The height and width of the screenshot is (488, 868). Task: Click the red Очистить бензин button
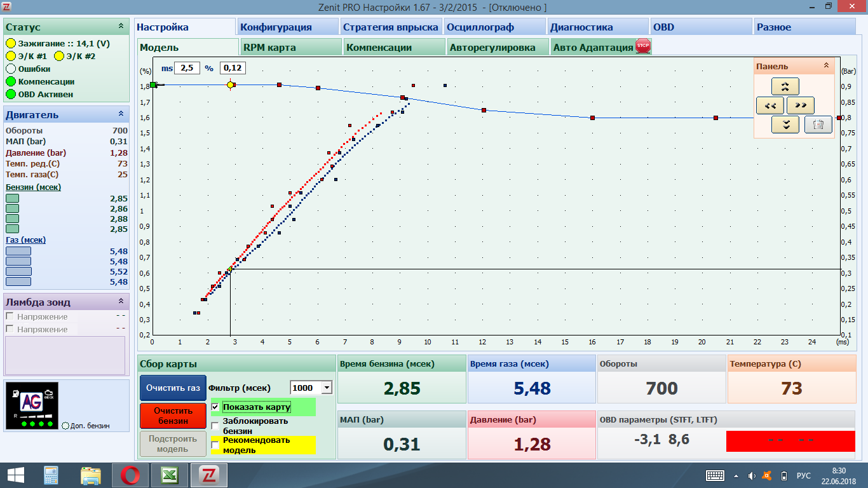click(x=173, y=416)
